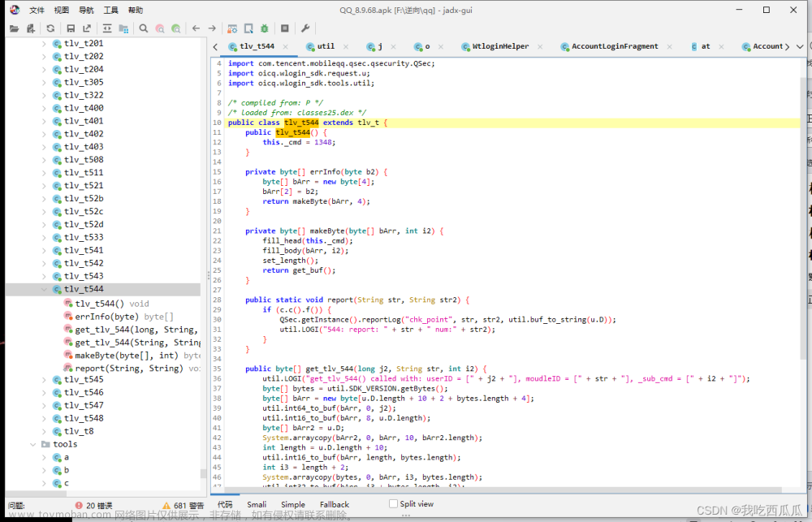Close the util editor tab

point(346,46)
